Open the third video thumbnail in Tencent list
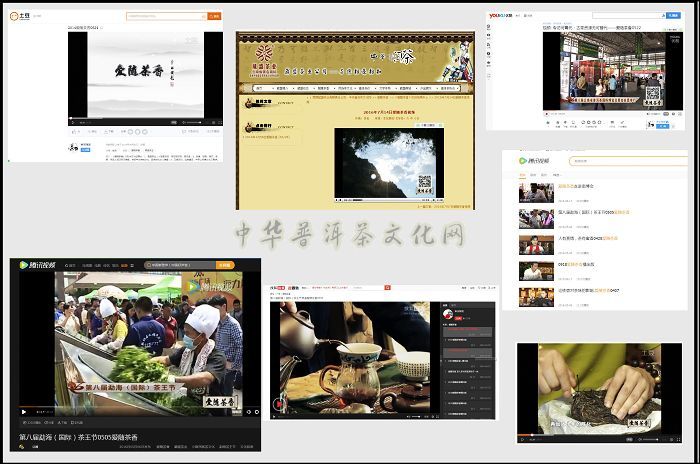This screenshot has height=464, width=700. tap(534, 244)
